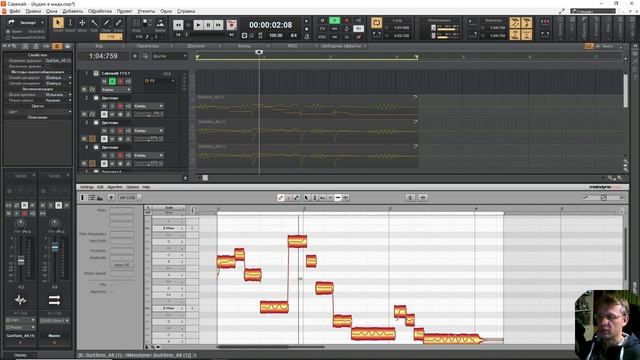Solo track 4 Дисторшн
The width and height of the screenshot is (640, 360).
(x=112, y=156)
